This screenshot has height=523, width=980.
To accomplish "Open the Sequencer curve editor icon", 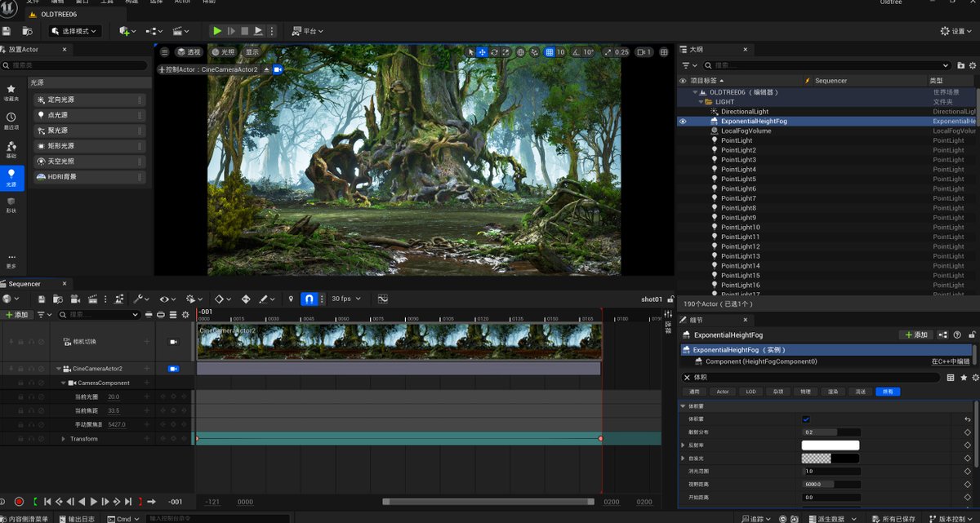I will point(382,299).
